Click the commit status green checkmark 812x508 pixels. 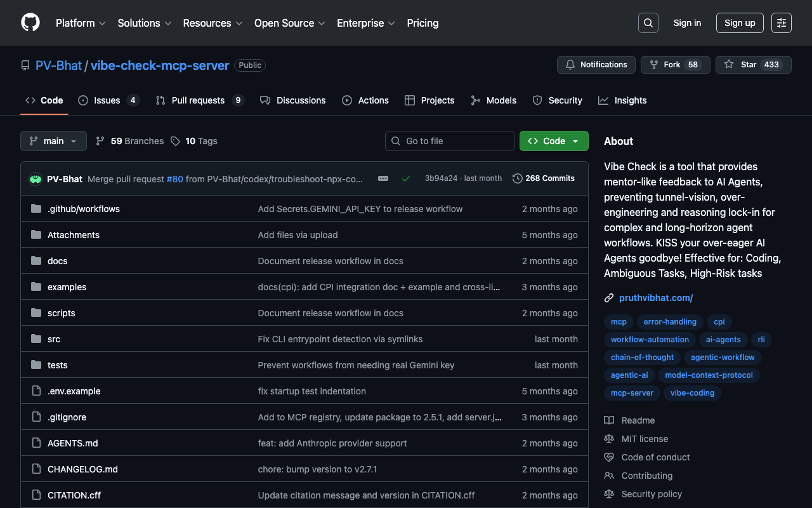pyautogui.click(x=406, y=178)
